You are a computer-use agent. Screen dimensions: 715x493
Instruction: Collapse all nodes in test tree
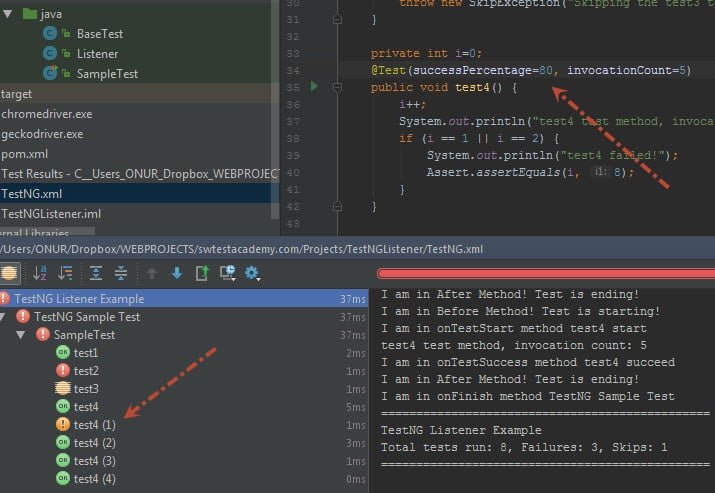pyautogui.click(x=121, y=273)
